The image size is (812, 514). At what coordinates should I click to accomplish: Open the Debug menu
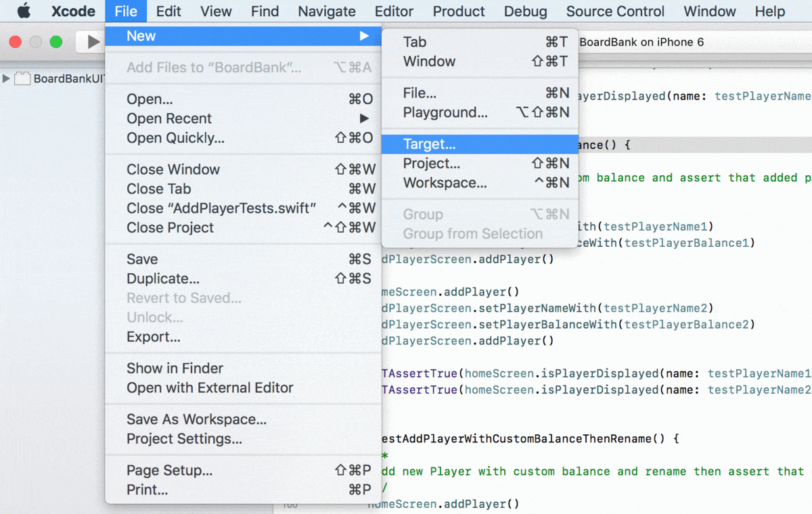pos(526,11)
